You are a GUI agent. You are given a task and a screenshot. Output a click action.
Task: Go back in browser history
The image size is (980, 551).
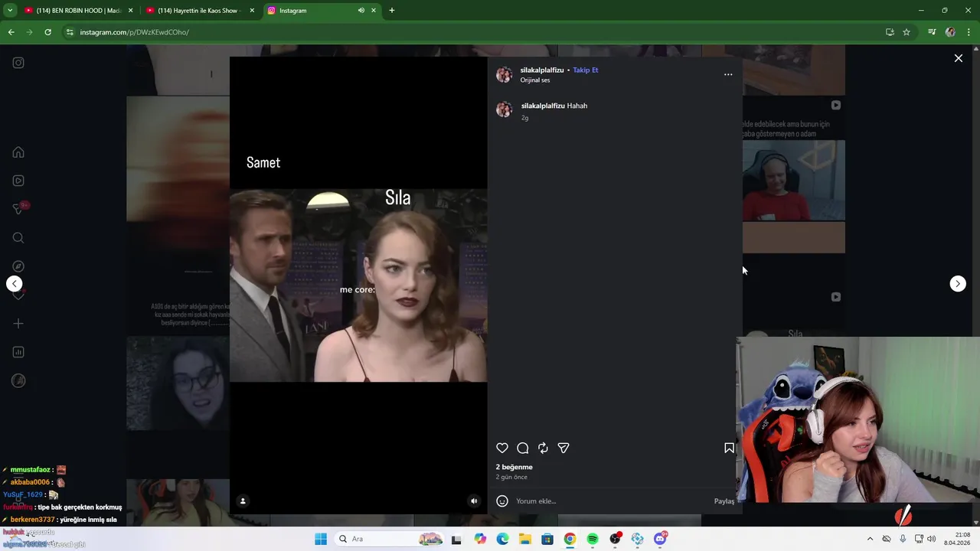tap(11, 32)
